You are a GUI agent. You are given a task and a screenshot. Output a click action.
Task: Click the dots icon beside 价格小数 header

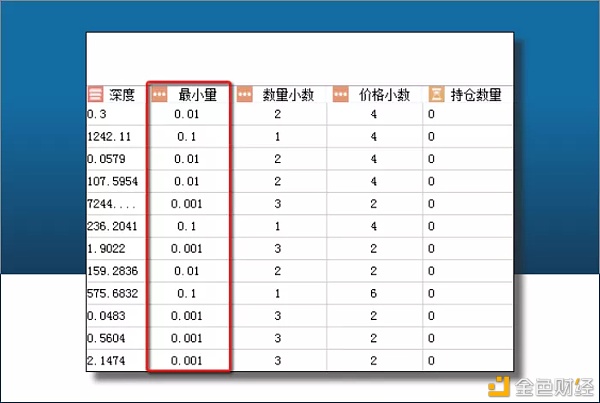[x=340, y=94]
